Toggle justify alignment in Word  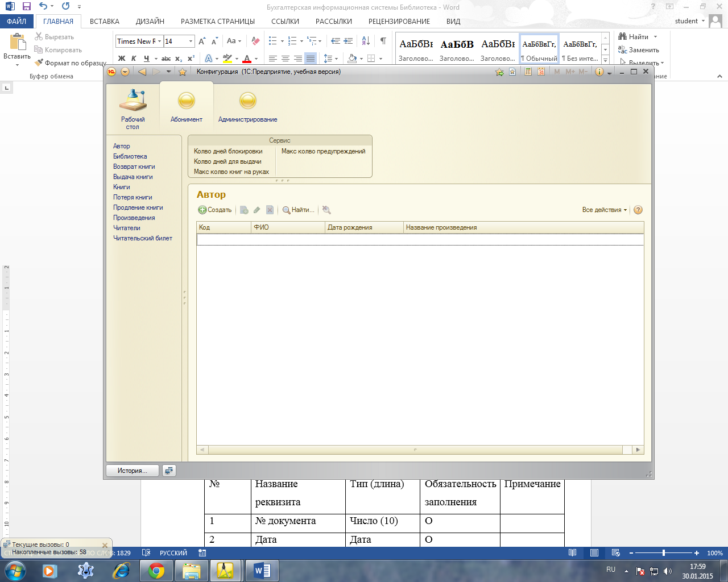[x=311, y=59]
